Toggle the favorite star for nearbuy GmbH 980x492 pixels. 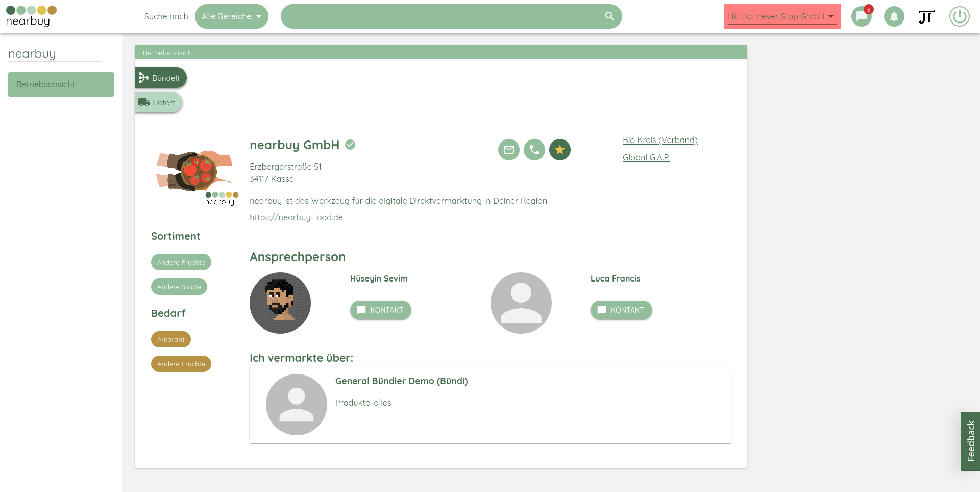[x=560, y=150]
